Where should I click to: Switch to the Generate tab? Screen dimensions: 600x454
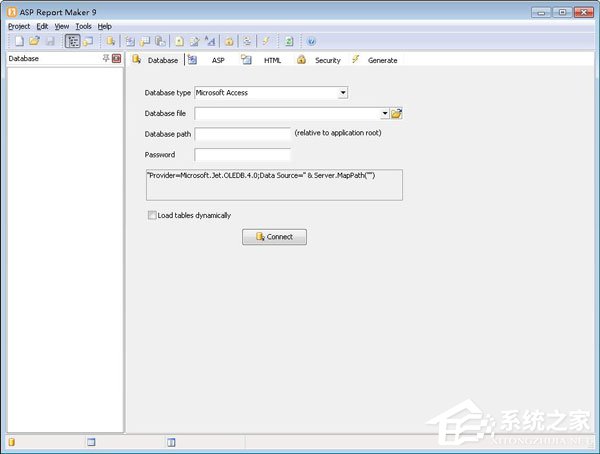point(375,60)
